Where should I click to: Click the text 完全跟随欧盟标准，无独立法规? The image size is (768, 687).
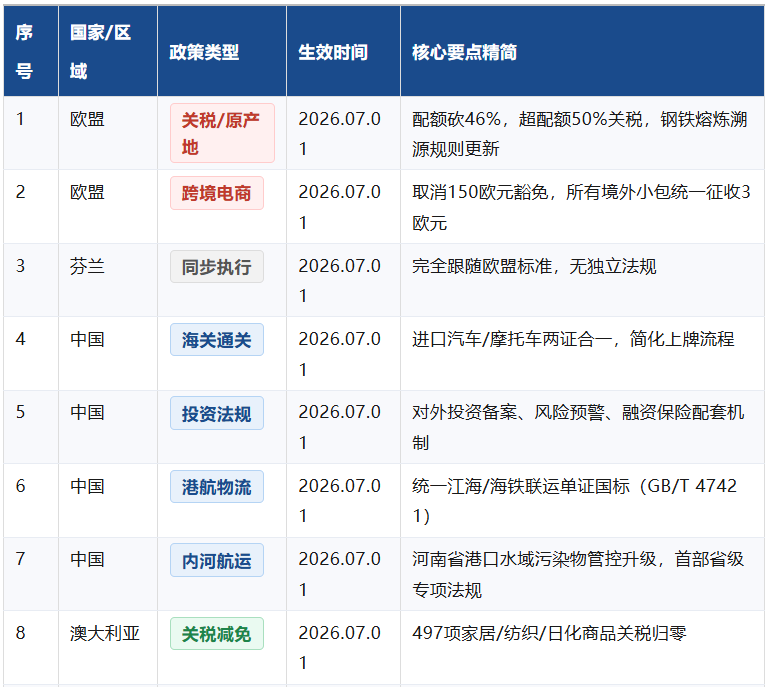point(534,266)
